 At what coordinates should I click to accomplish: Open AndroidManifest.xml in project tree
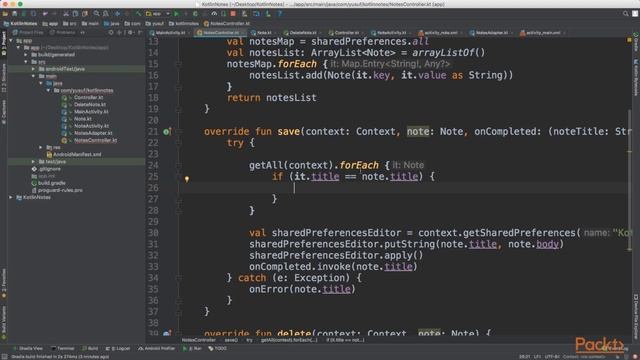(x=77, y=155)
